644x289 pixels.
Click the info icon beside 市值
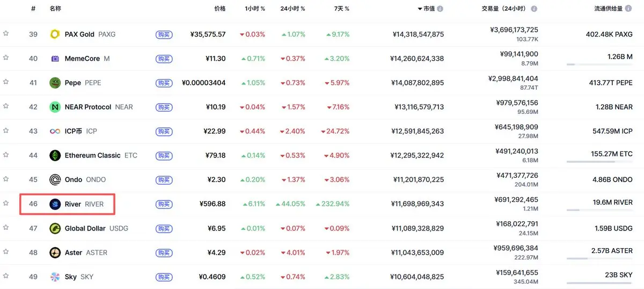tap(440, 9)
